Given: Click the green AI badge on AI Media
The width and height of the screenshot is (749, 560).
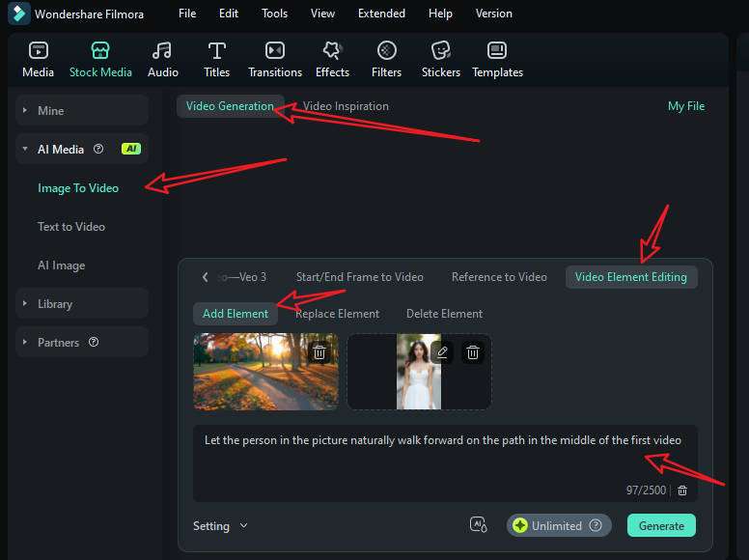Looking at the screenshot, I should 131,149.
